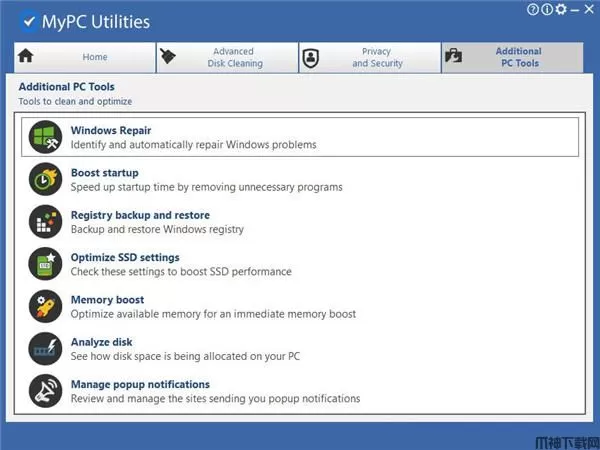
Task: Close the MyPC Utilities window
Action: [x=589, y=9]
